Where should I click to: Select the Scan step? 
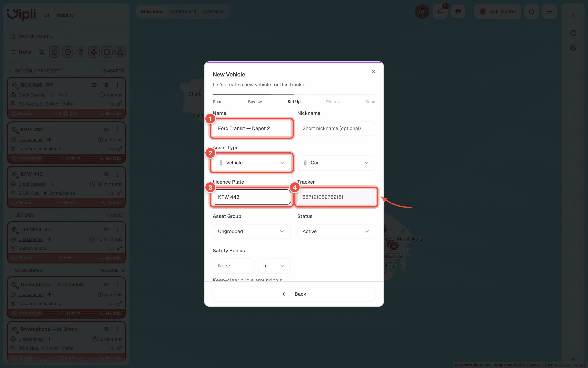217,102
